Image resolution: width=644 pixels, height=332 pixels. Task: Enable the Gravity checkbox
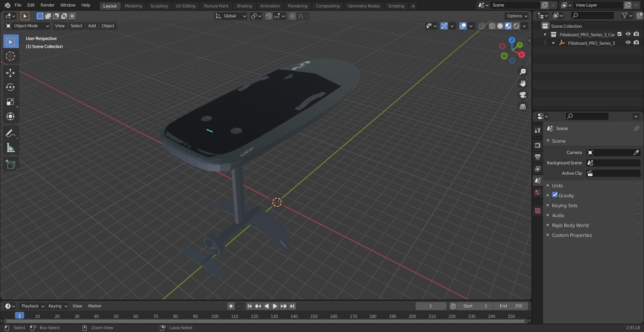(555, 195)
